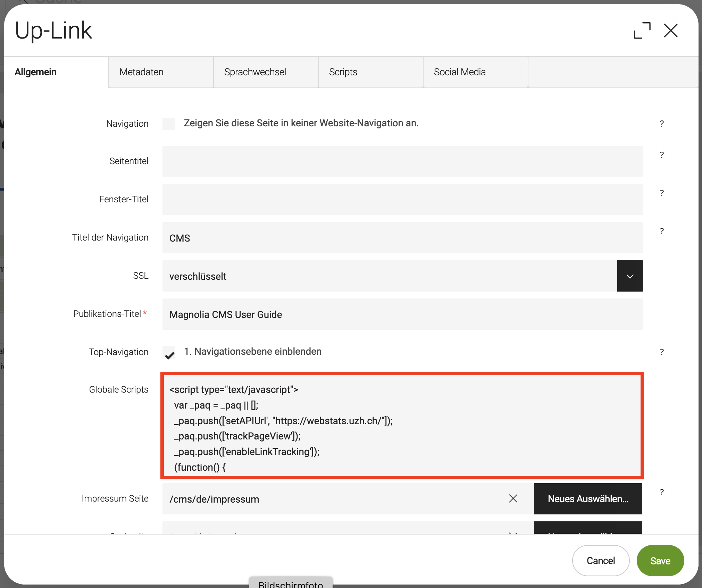702x588 pixels.
Task: Open help for Impressum Seite
Action: [x=662, y=492]
